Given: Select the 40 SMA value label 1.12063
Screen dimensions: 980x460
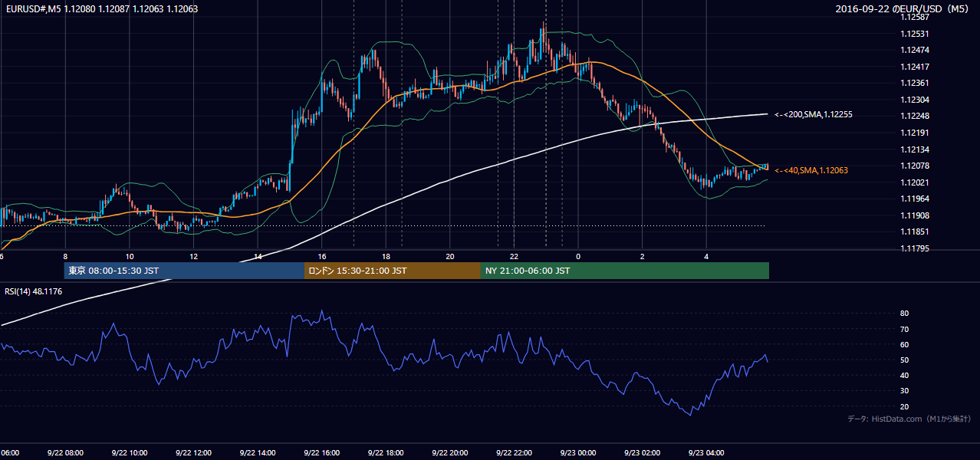Looking at the screenshot, I should tap(811, 170).
